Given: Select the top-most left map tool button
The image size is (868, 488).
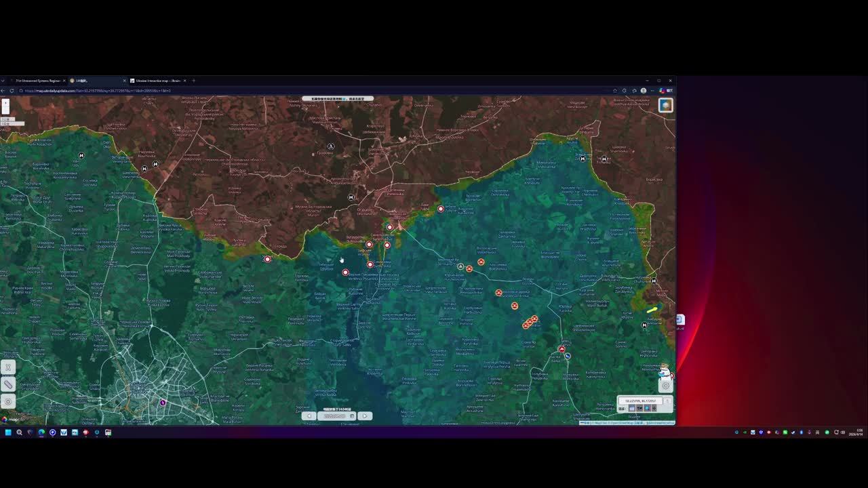Looking at the screenshot, I should click(8, 367).
